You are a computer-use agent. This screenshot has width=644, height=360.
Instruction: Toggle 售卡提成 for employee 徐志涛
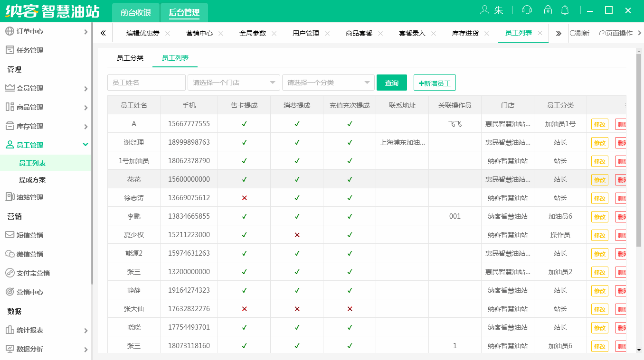pos(244,198)
